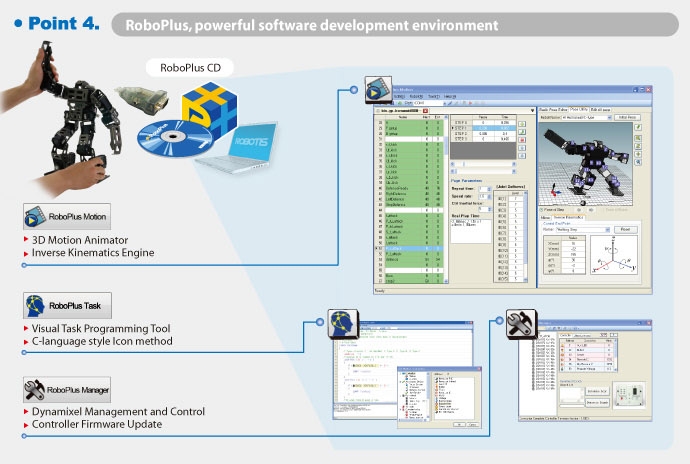
Task: Click the Task dialog tree scrollbar
Action: pyautogui.click(x=428, y=395)
